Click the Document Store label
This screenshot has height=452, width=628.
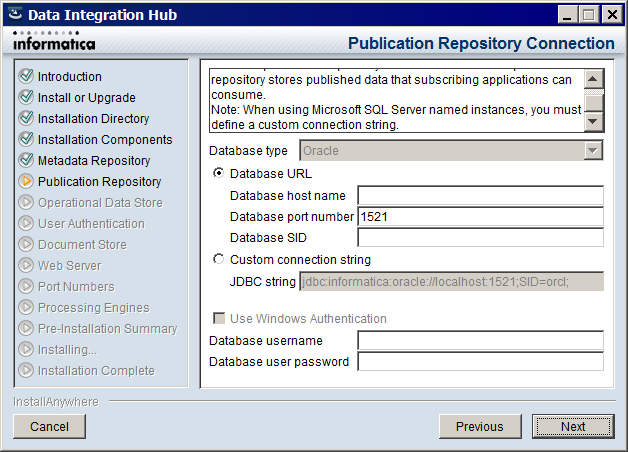coord(82,245)
